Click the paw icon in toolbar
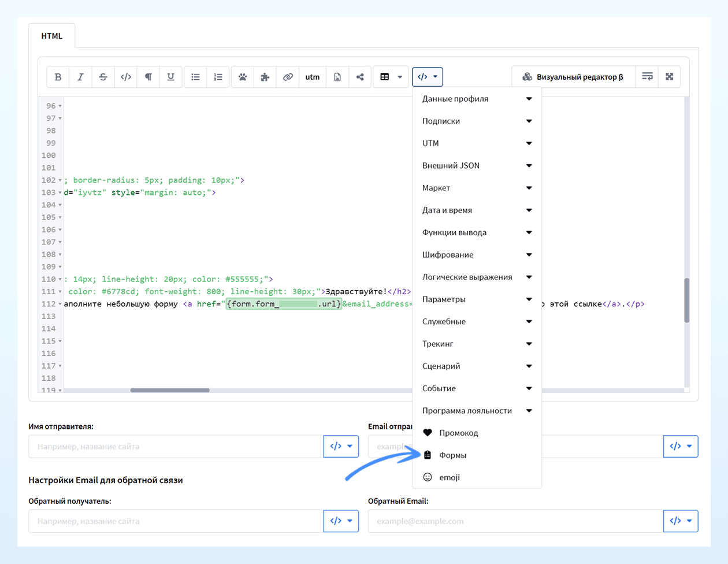Viewport: 728px width, 564px height. [243, 77]
